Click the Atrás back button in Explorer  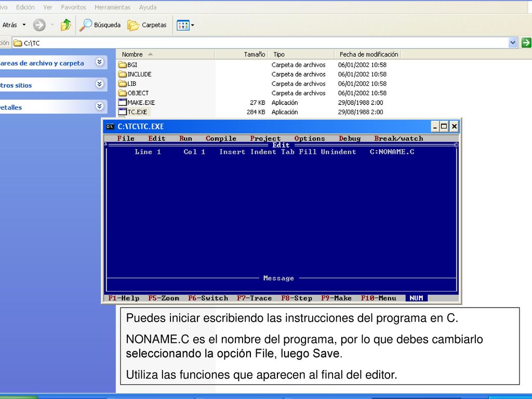point(9,25)
